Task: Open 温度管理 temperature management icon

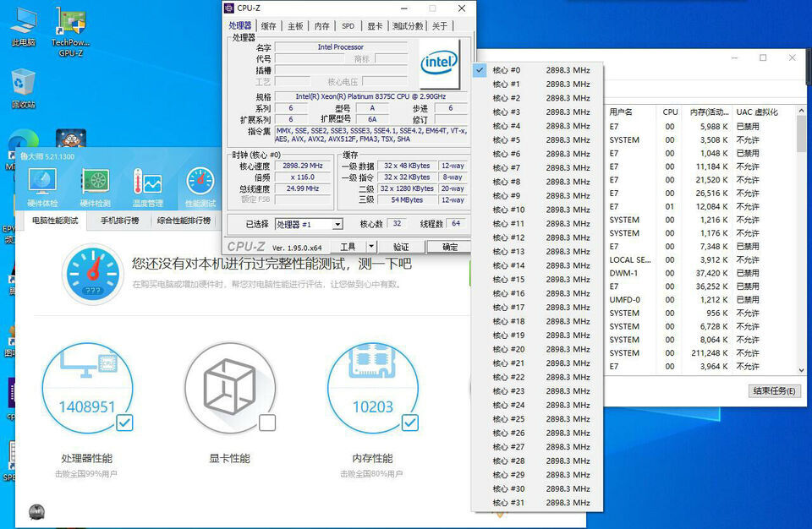Action: 147,187
